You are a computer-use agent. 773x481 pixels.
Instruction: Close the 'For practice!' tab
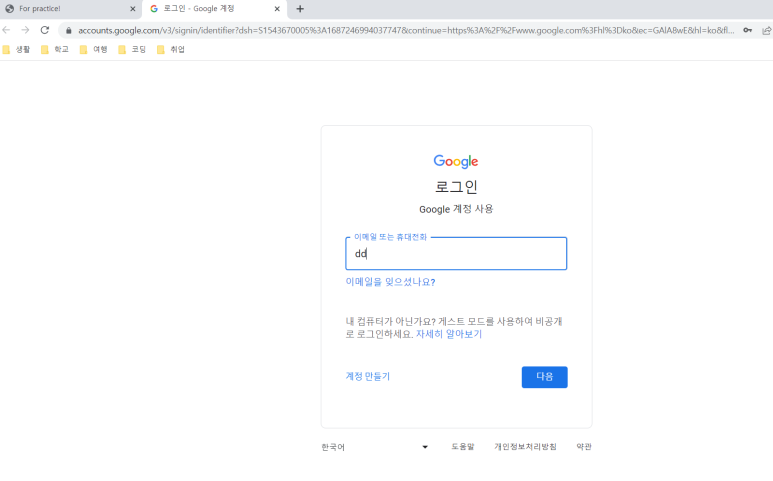[x=133, y=9]
